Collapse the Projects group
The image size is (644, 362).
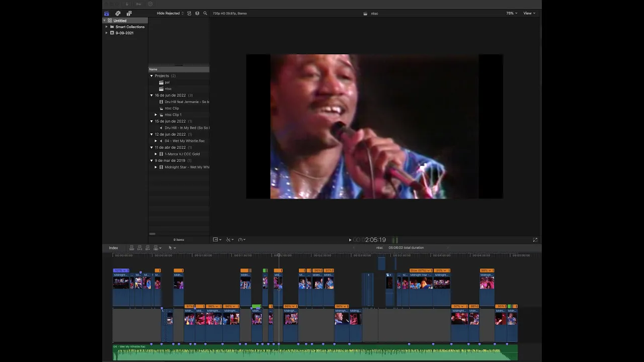click(x=151, y=76)
